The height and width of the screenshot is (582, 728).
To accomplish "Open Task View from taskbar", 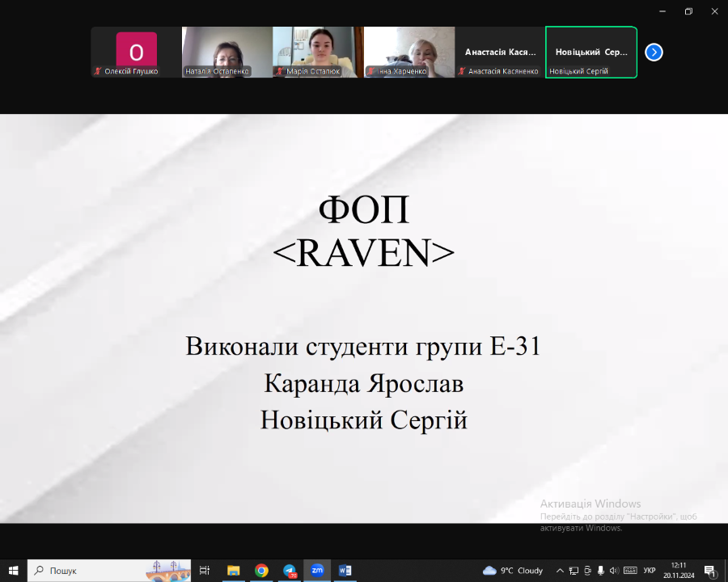I will [205, 571].
